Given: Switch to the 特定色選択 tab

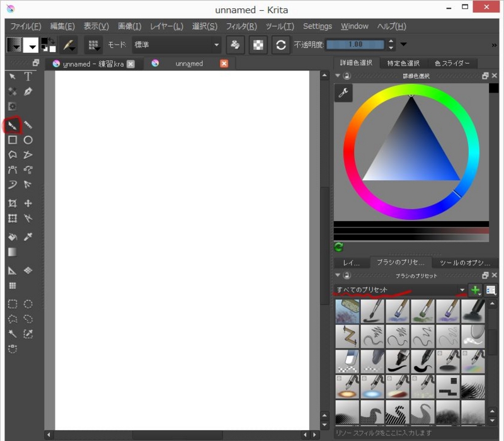Looking at the screenshot, I should point(403,64).
